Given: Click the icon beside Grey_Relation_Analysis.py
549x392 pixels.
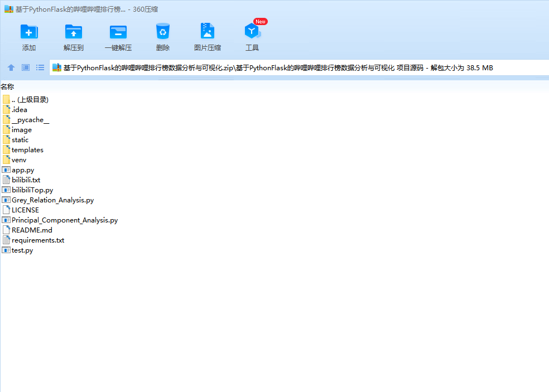Looking at the screenshot, I should point(6,200).
